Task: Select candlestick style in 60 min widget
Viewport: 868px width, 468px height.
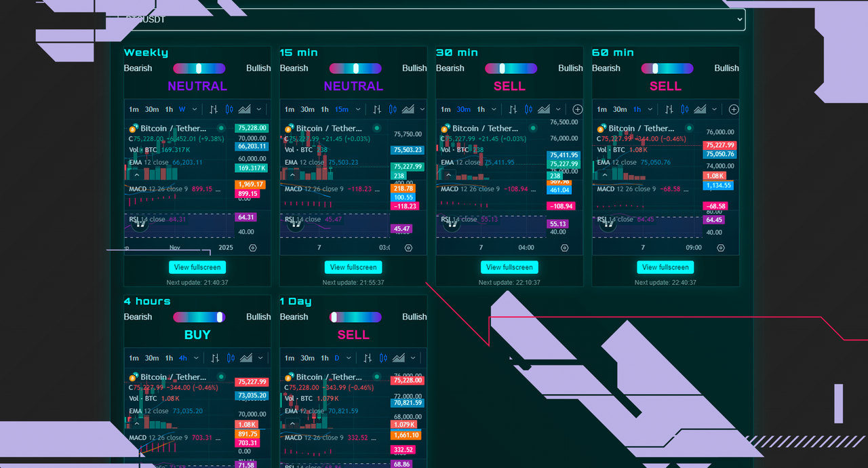Action: pos(685,109)
